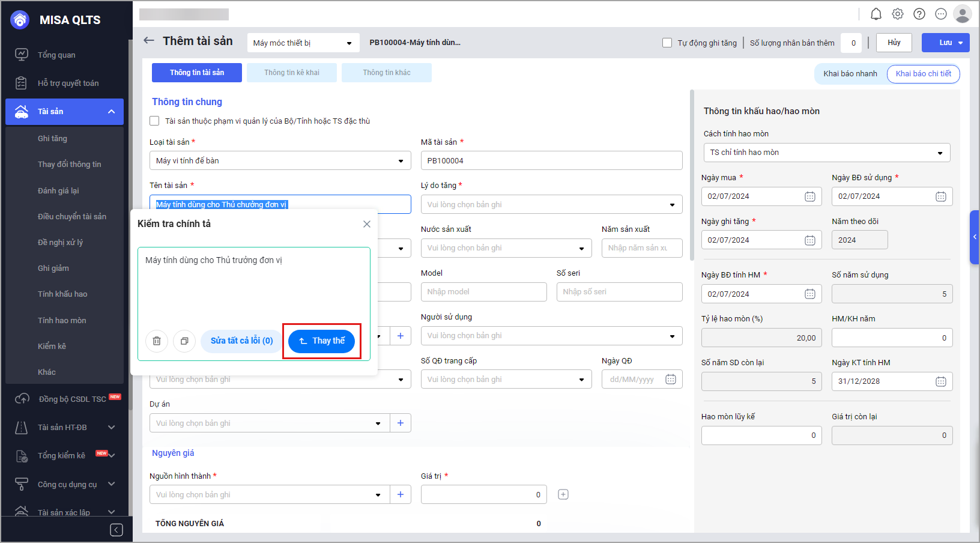
Task: Open the calendar picker for Ngày mua
Action: pyautogui.click(x=809, y=196)
